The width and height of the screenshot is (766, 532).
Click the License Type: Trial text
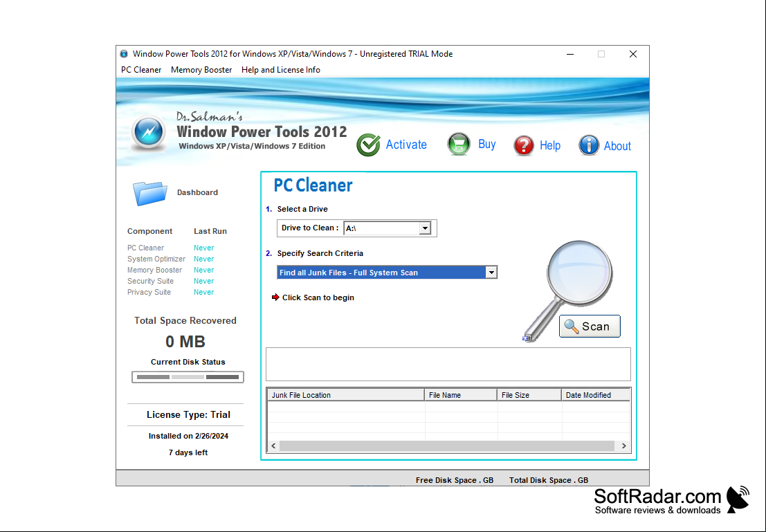(189, 415)
